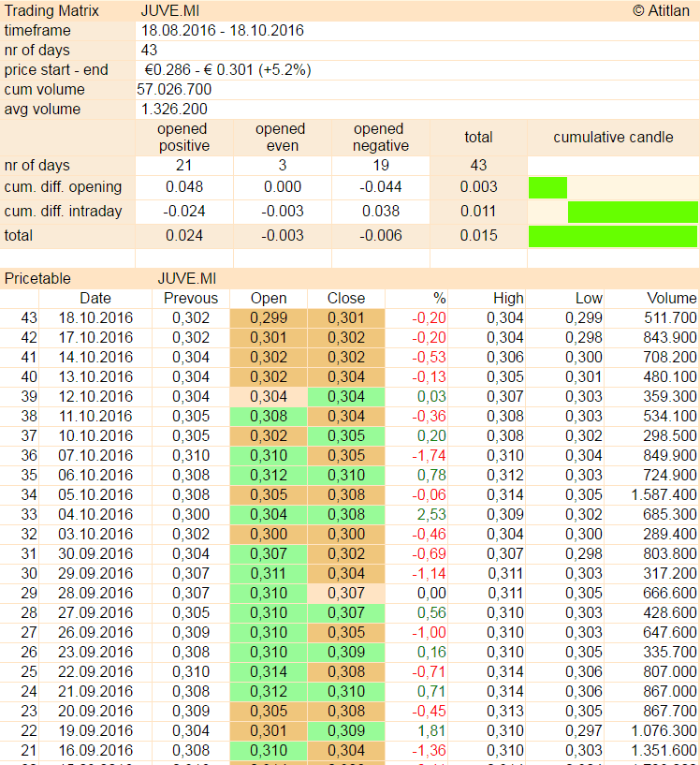The width and height of the screenshot is (700, 765).
Task: Click the Prevous column header
Action: click(x=191, y=298)
